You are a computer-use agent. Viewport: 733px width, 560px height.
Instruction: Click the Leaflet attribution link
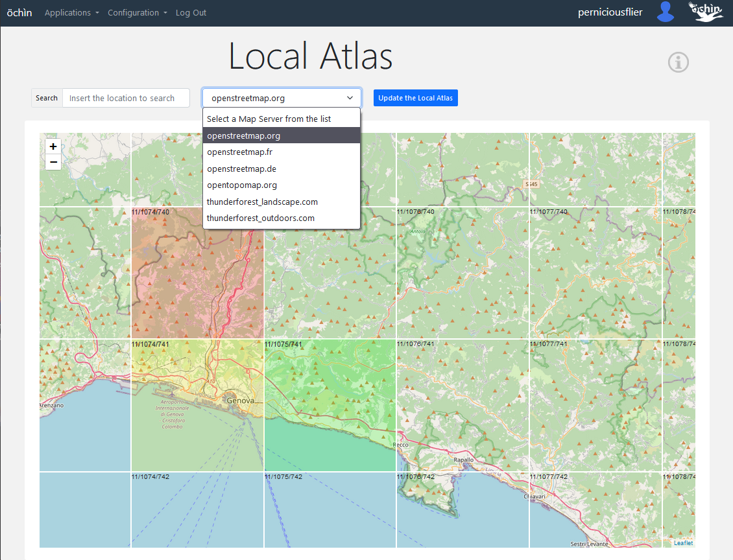point(683,542)
